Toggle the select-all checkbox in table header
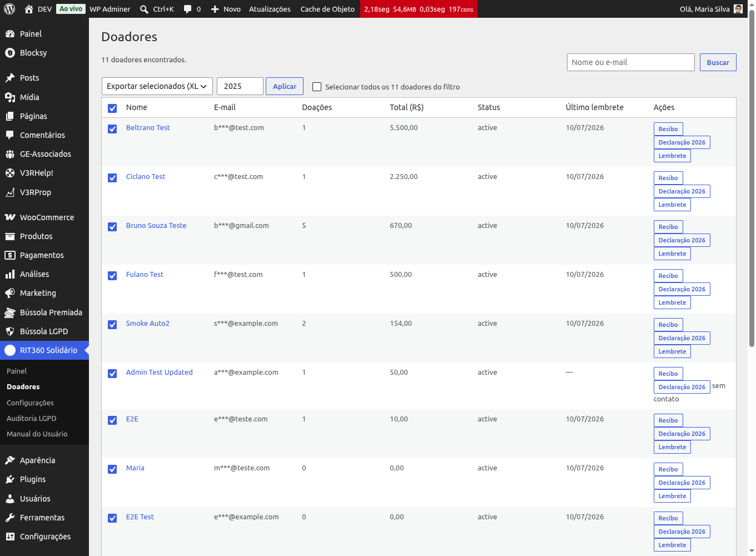Image resolution: width=756 pixels, height=556 pixels. click(112, 108)
